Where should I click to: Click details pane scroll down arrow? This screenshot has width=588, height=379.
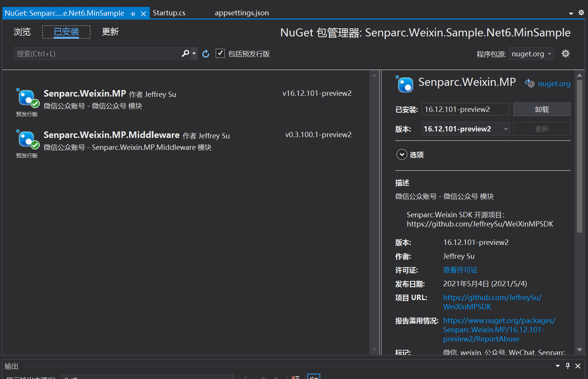(x=580, y=349)
